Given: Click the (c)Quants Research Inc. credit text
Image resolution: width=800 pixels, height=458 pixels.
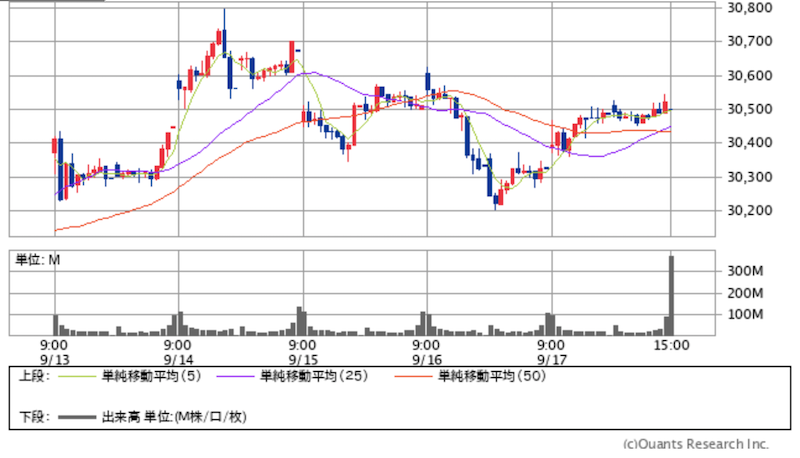Looking at the screenshot, I should tap(696, 444).
